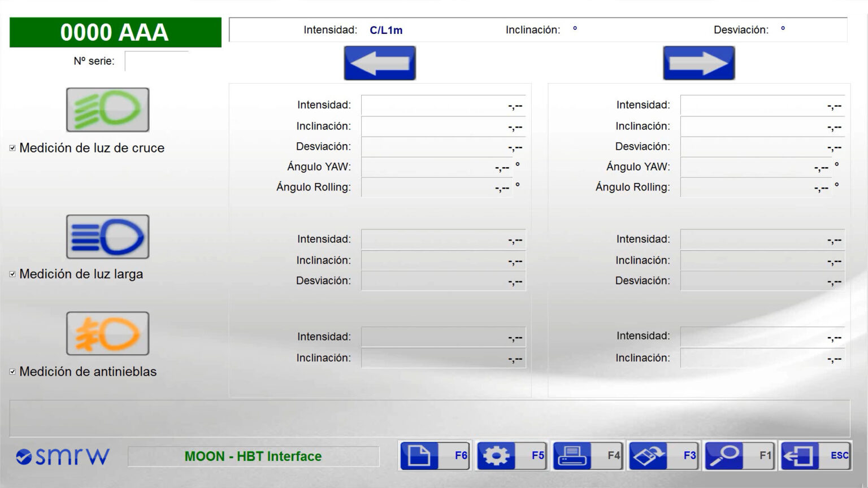Click the MOON - HBT Interface label

coord(254,456)
